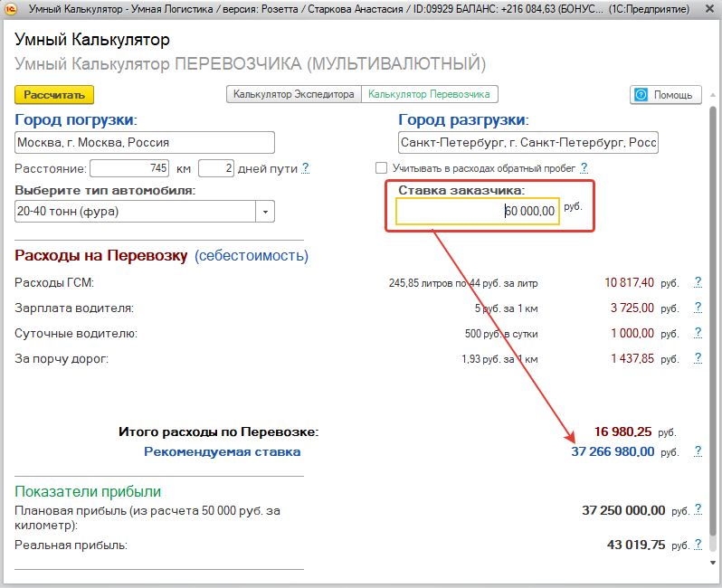This screenshot has height=588, width=722.
Task: Click the Итого расходы по Перевозке label
Action: (219, 432)
